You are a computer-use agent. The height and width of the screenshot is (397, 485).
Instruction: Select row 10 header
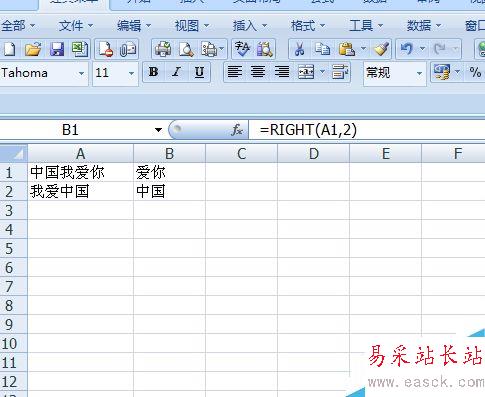(x=13, y=343)
